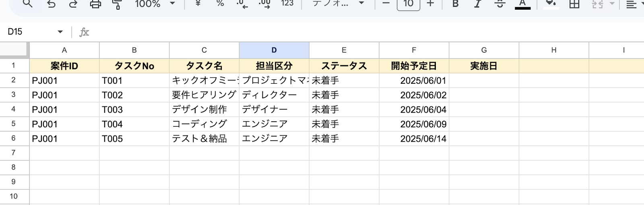Toggle strikethrough formatting
The width and height of the screenshot is (644, 205).
(500, 4)
